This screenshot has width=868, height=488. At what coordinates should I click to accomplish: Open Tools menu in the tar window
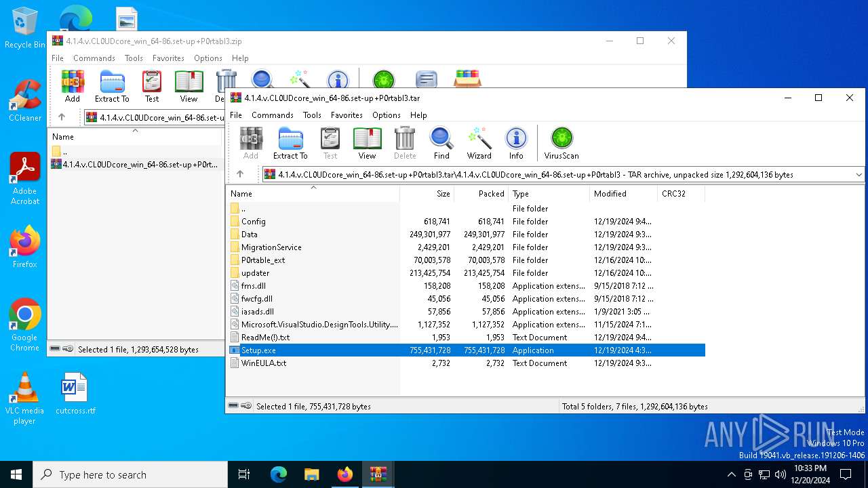click(x=312, y=115)
